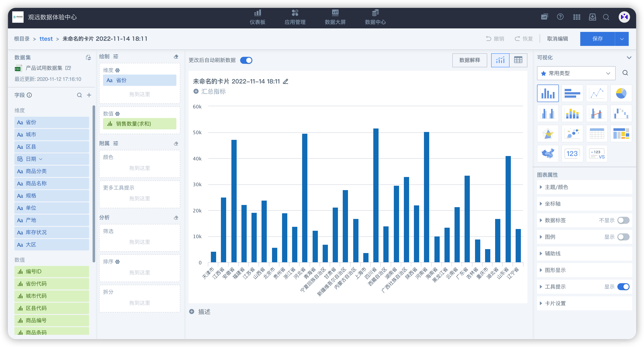Viewport: 644px width, 347px height.
Task: Choose the China map chart type
Action: click(x=548, y=153)
